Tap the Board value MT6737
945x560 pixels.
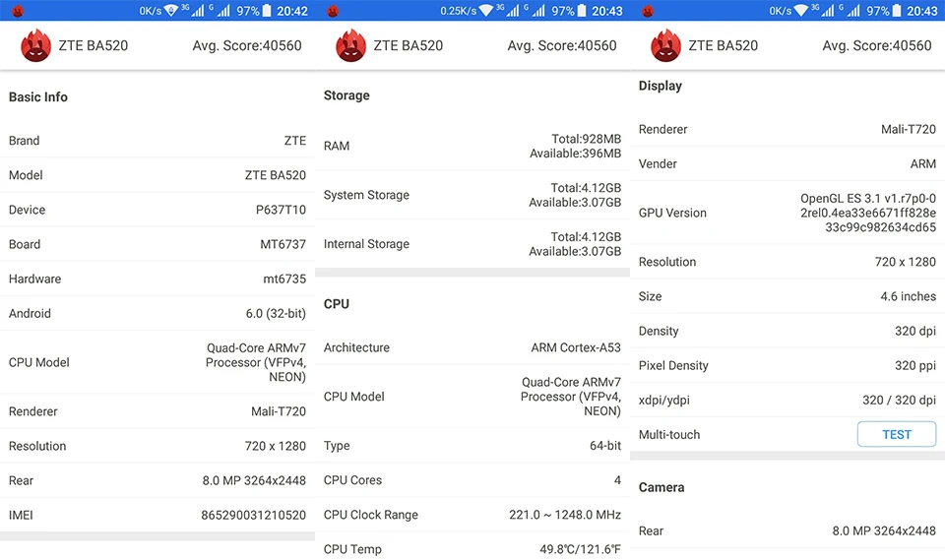point(283,244)
